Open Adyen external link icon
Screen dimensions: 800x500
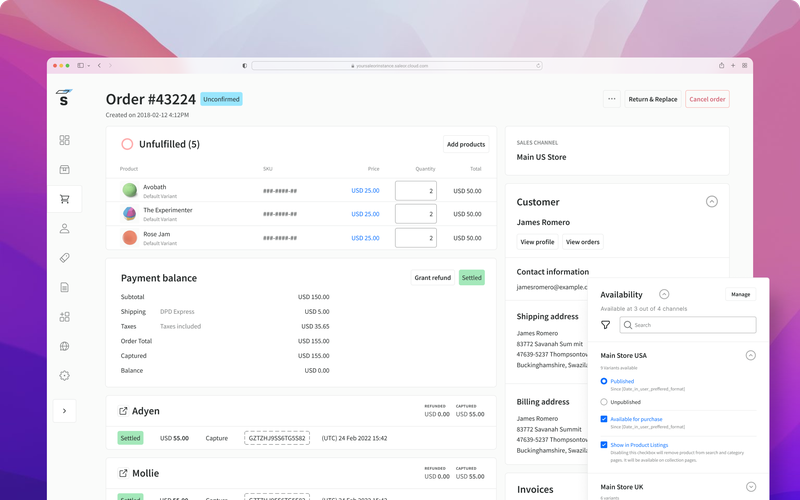click(x=123, y=411)
